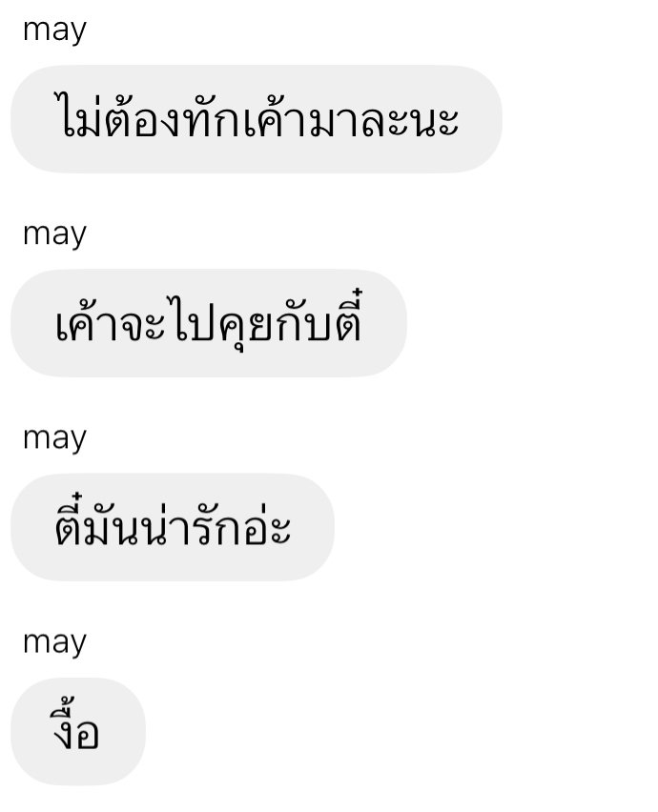Click 'เค้าจะไป' at the message start
Screen dimensions: 658x812
click(x=134, y=320)
